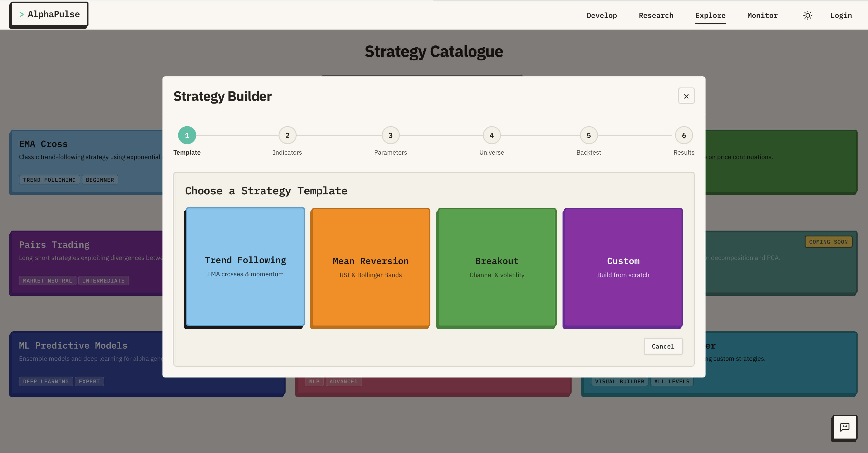Click the TREND FOLLOWING tag
The height and width of the screenshot is (453, 868).
[x=49, y=180]
